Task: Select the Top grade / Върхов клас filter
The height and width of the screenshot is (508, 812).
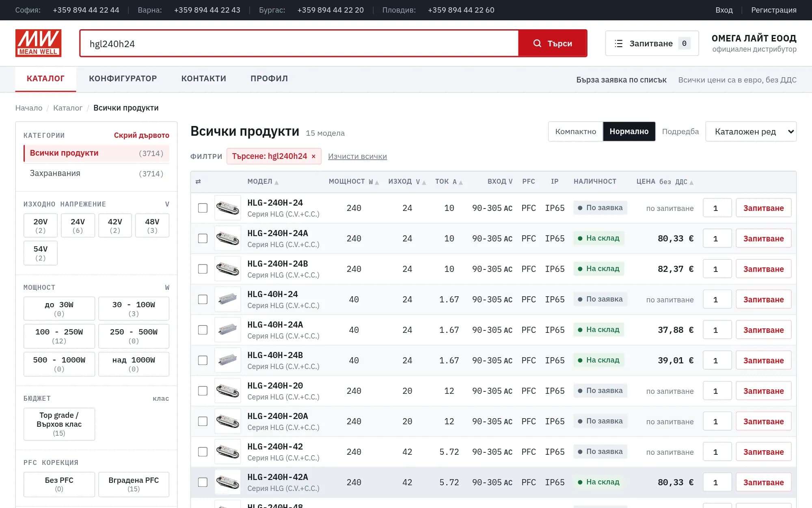Action: point(59,424)
